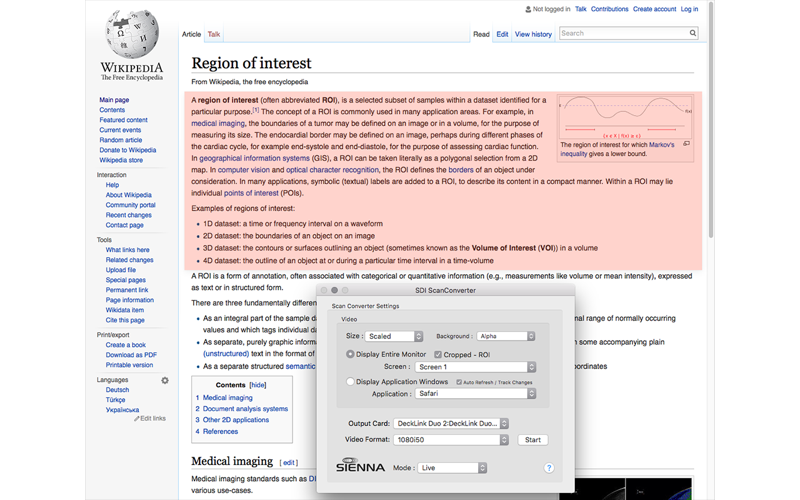The width and height of the screenshot is (800, 500).
Task: Open the Video Format 1080i50 dropdown
Action: pyautogui.click(x=451, y=440)
